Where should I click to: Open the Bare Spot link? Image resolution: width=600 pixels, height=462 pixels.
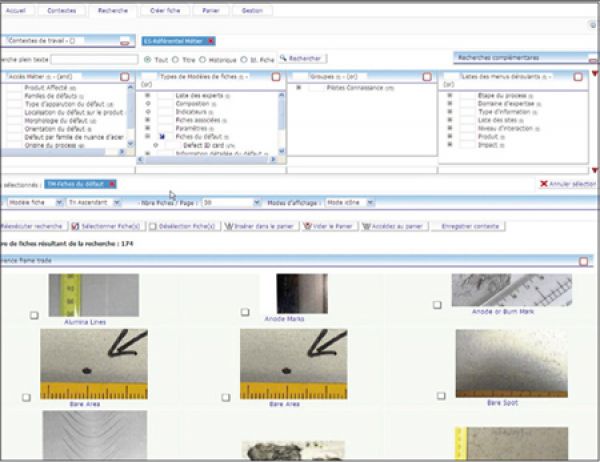pos(502,403)
